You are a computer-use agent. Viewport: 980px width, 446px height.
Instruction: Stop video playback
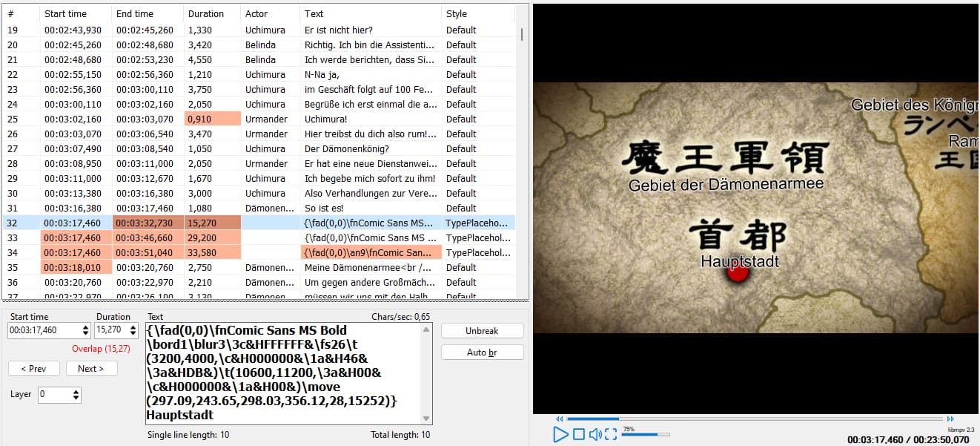coord(580,434)
